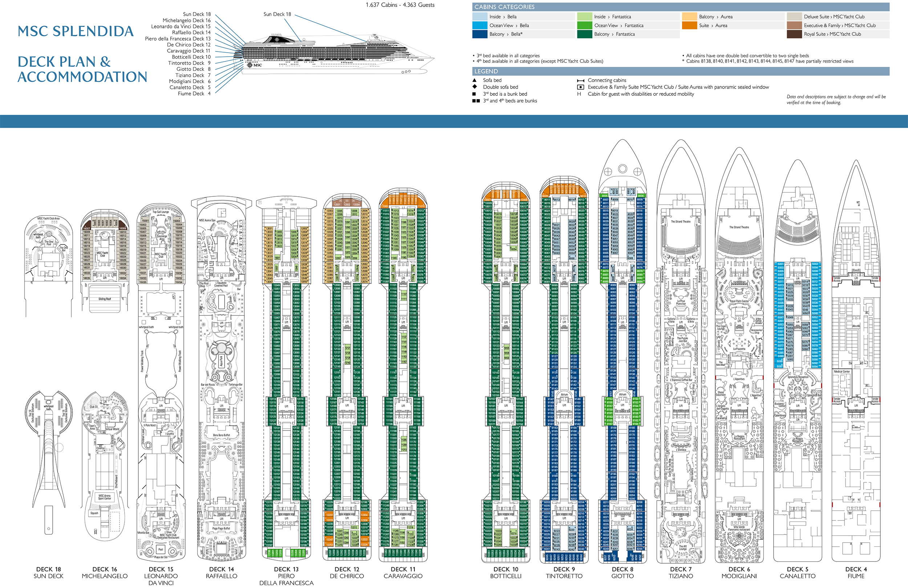Screen dimensions: 908x588
Task: Select the Balcony Aurea color swatch
Action: coord(689,16)
